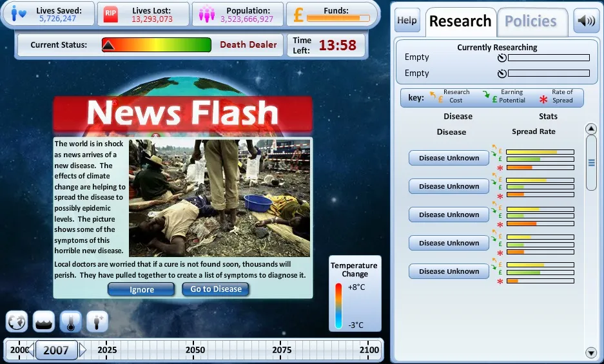Click the Population value 3,523,666,927
The width and height of the screenshot is (604, 364).
pyautogui.click(x=247, y=19)
